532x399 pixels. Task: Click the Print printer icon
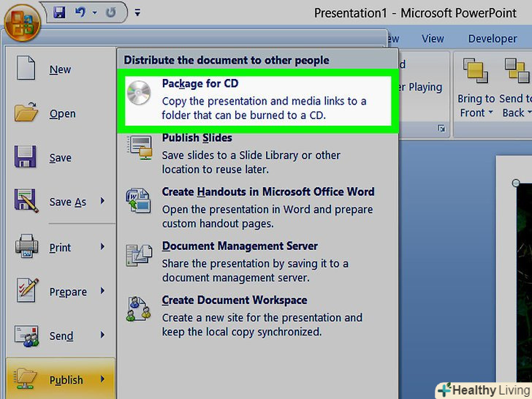(x=26, y=246)
